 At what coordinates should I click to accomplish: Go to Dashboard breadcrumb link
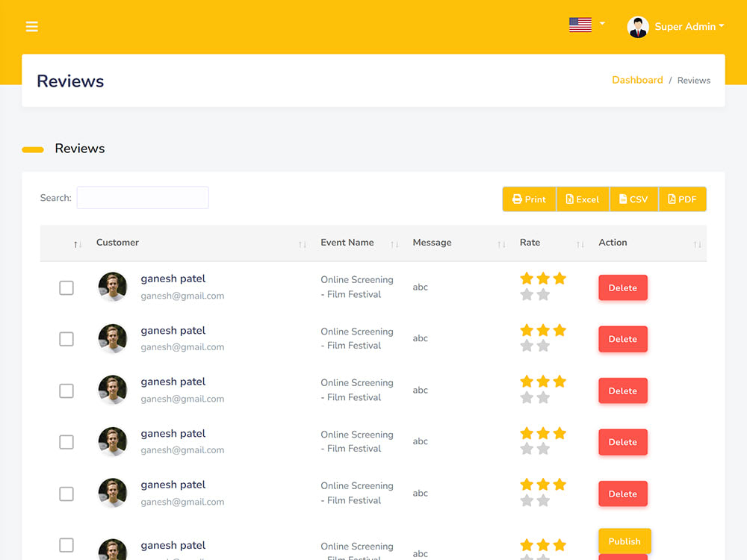637,80
